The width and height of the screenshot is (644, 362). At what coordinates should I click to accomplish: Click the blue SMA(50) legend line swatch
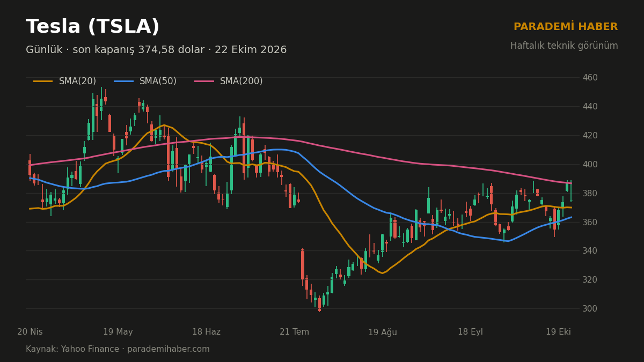(x=123, y=82)
